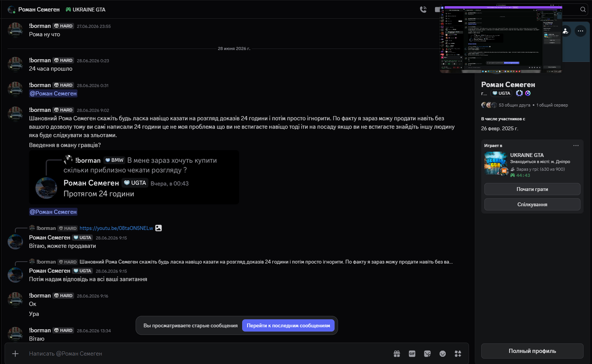Viewport: 592px width, 364px height.
Task: Open the Роман Семеген name in the chat header
Action: coord(39,9)
